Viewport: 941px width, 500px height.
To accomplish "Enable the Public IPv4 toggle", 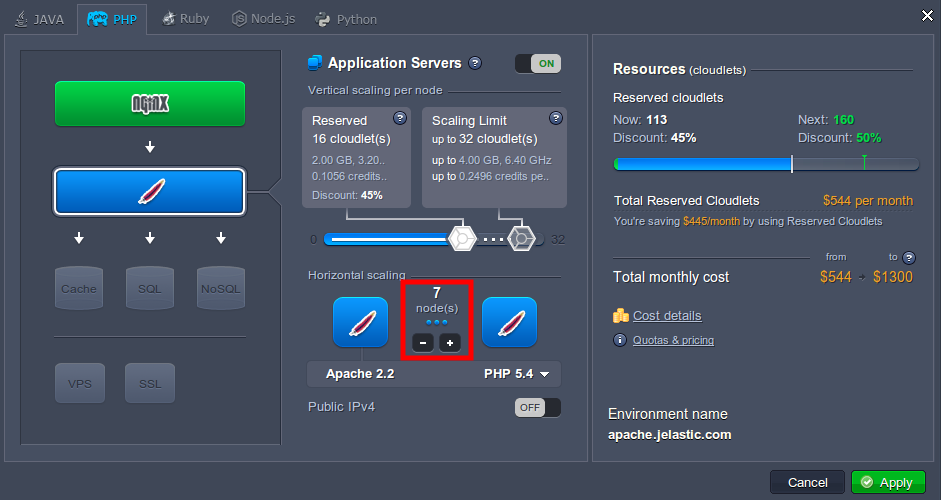I will point(538,408).
